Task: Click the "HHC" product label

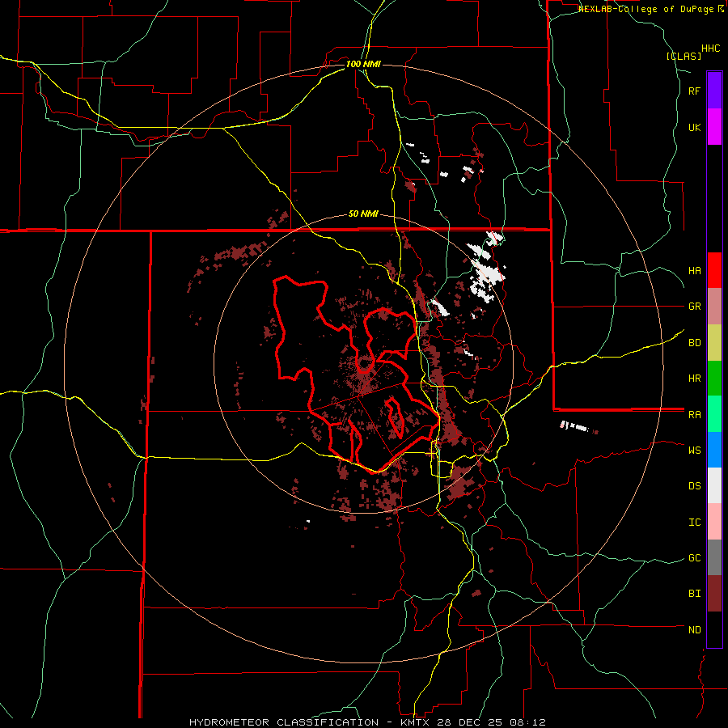Action: [x=711, y=49]
